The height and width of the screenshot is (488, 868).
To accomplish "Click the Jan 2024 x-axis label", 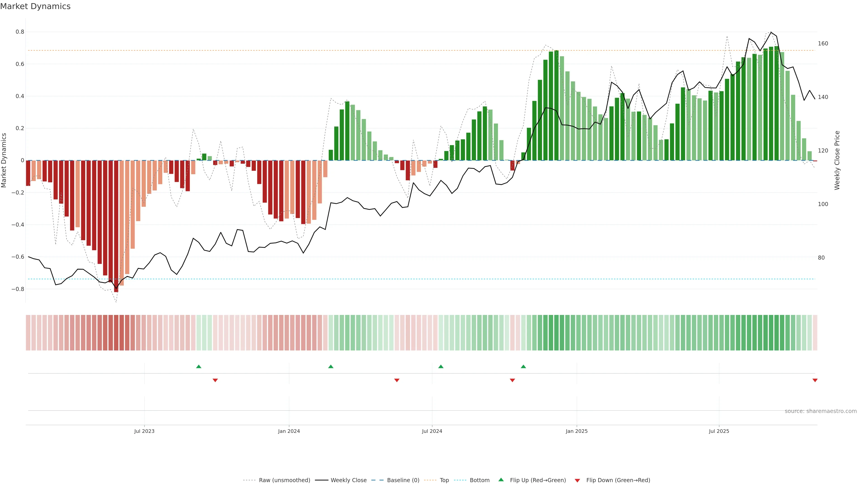I will click(x=289, y=431).
